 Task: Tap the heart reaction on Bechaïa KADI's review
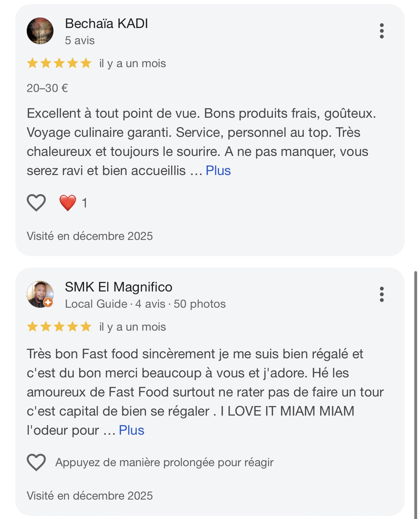point(36,203)
